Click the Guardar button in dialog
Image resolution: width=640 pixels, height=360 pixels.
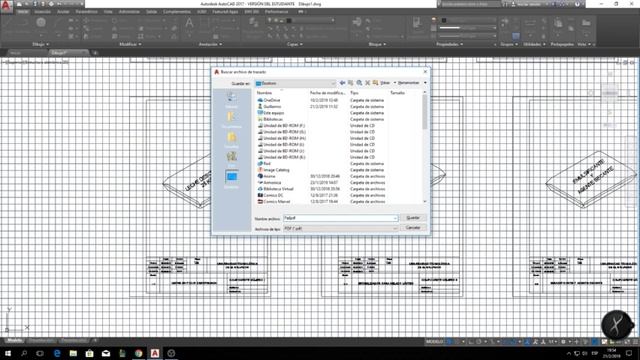tap(413, 218)
